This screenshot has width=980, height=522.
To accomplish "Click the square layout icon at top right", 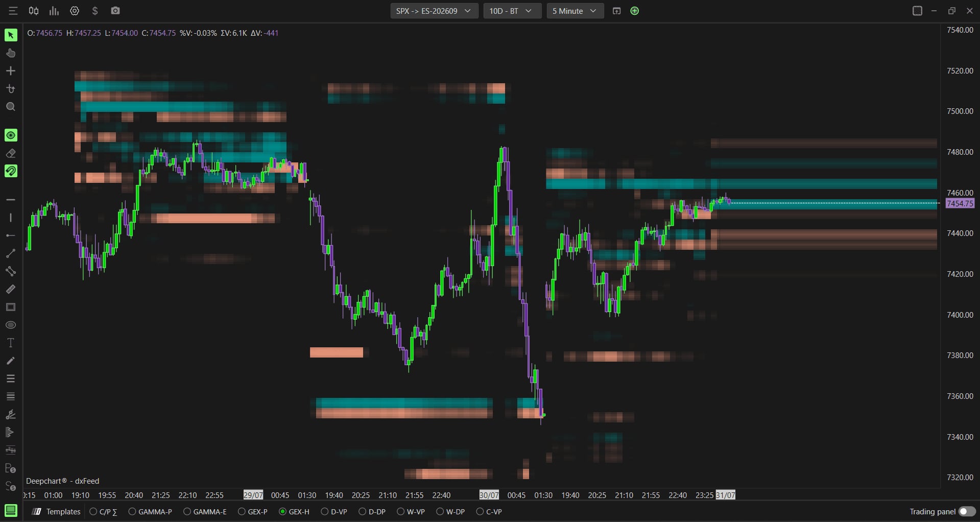I will (917, 11).
